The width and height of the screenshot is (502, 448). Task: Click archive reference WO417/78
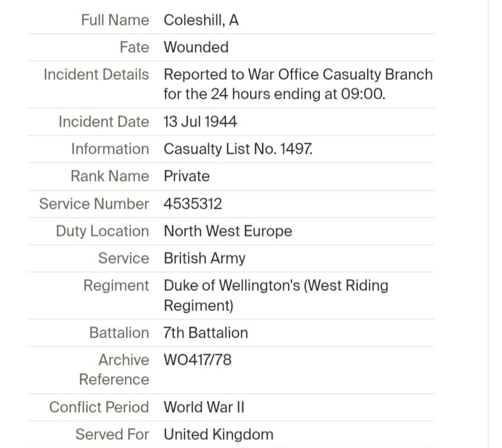click(x=197, y=360)
